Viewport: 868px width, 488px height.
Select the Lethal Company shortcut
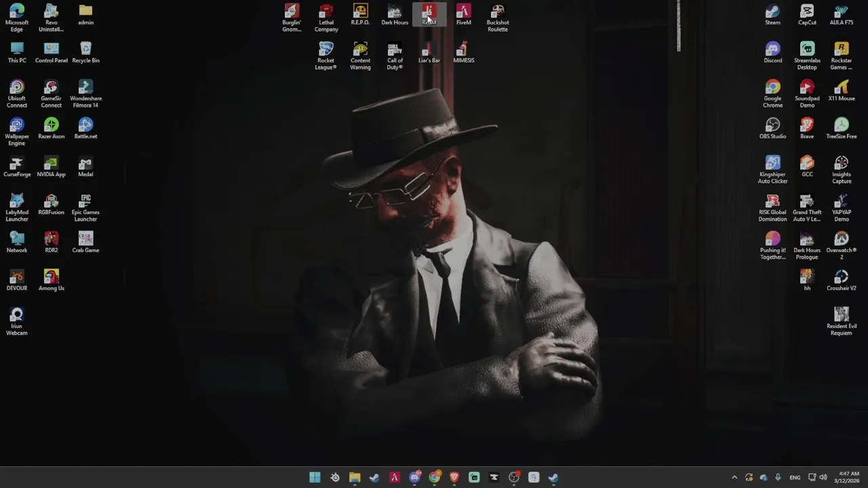(326, 18)
